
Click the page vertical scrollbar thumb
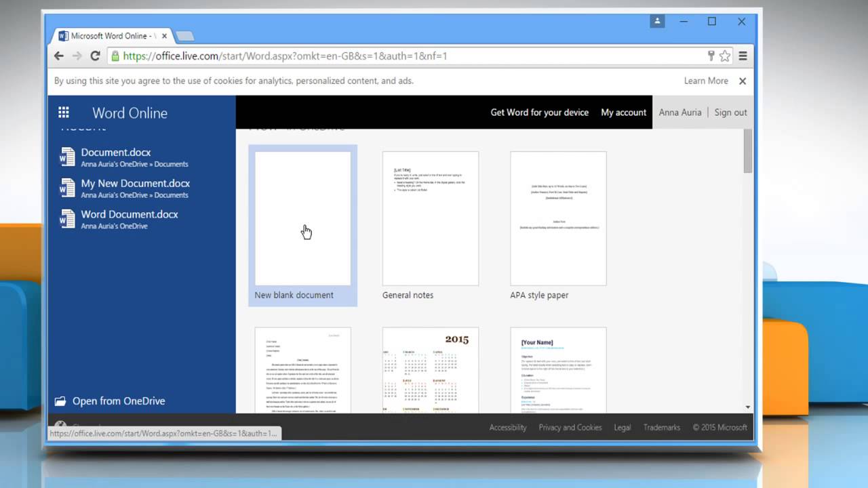point(748,150)
